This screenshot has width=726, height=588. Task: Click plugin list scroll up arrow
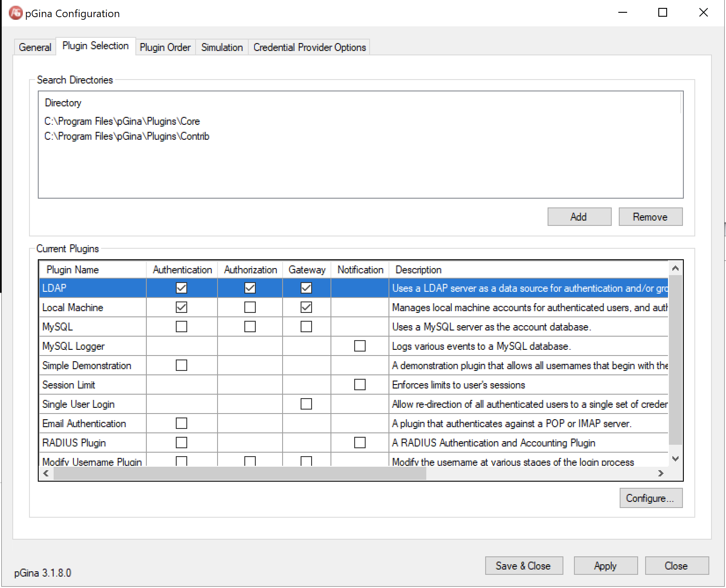[675, 268]
